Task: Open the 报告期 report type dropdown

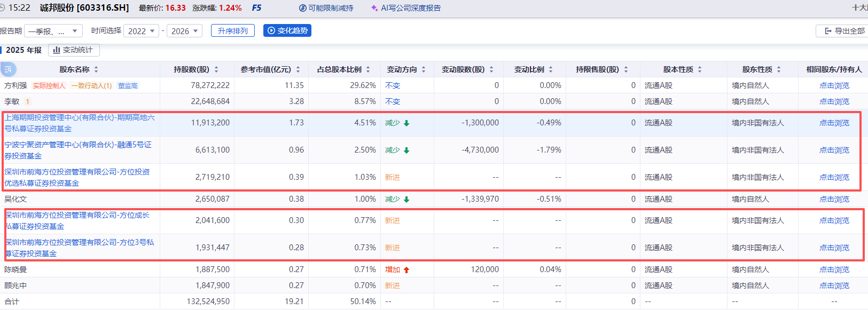Action: 53,31
